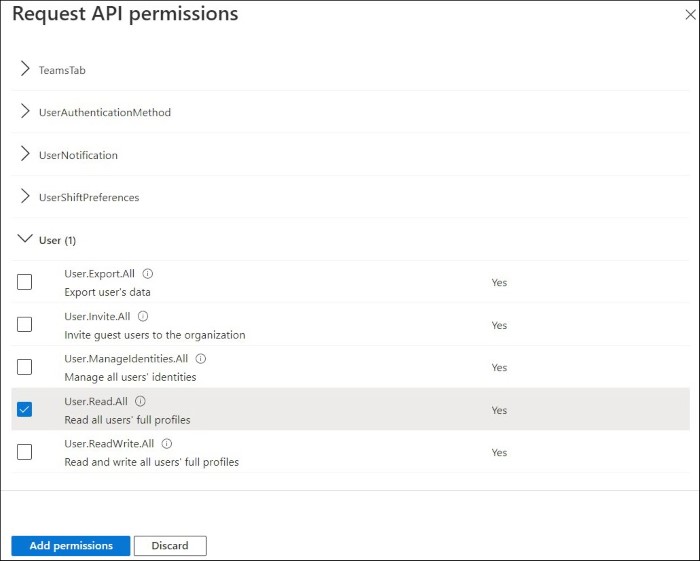This screenshot has width=700, height=561.
Task: Check the User.Export.All checkbox
Action: 25,282
